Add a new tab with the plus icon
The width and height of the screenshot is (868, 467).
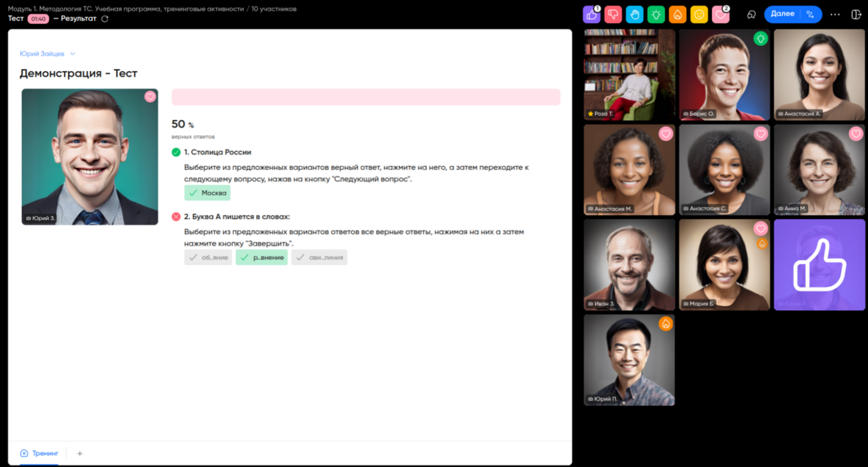click(80, 454)
